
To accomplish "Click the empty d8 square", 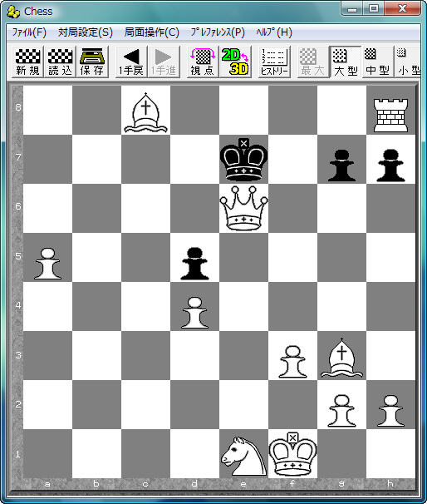I will tap(195, 110).
